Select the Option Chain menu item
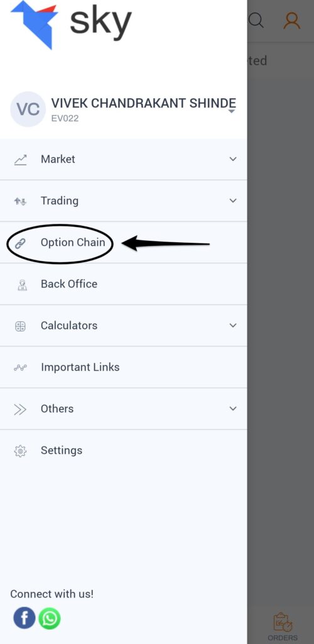 (123, 242)
